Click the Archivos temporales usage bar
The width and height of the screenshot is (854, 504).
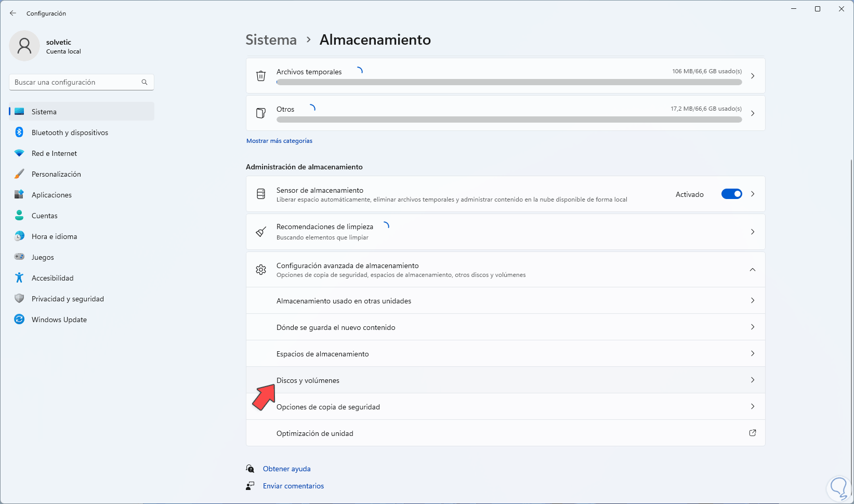point(509,82)
